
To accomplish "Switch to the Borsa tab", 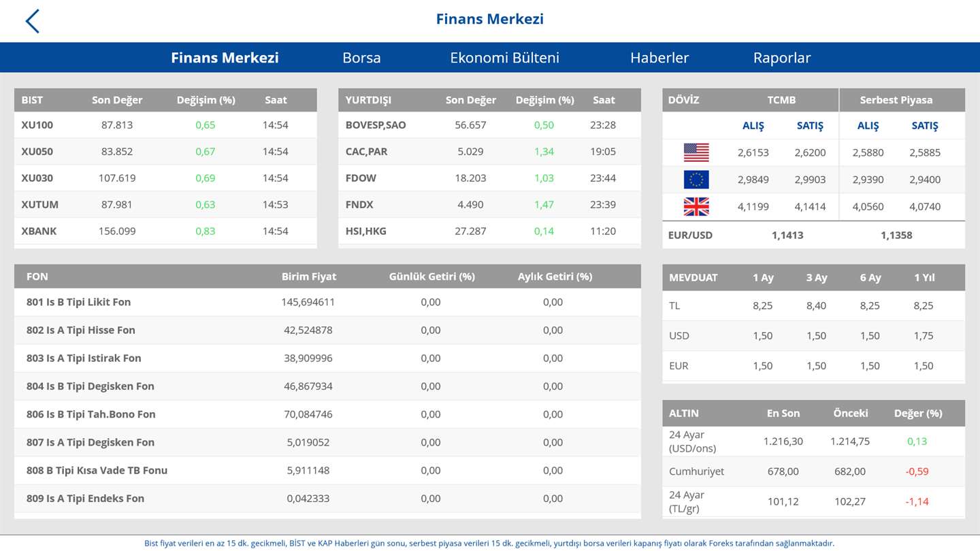I will [x=361, y=58].
